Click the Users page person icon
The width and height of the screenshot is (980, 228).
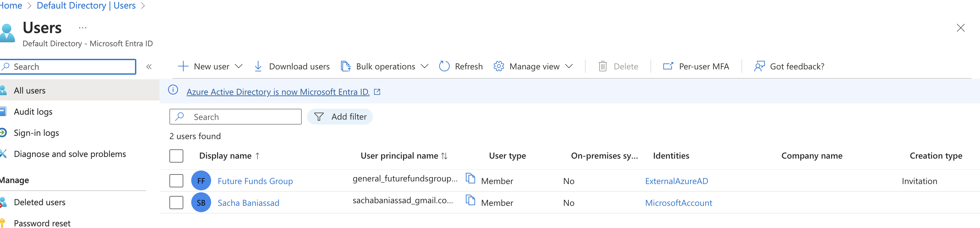point(7,33)
